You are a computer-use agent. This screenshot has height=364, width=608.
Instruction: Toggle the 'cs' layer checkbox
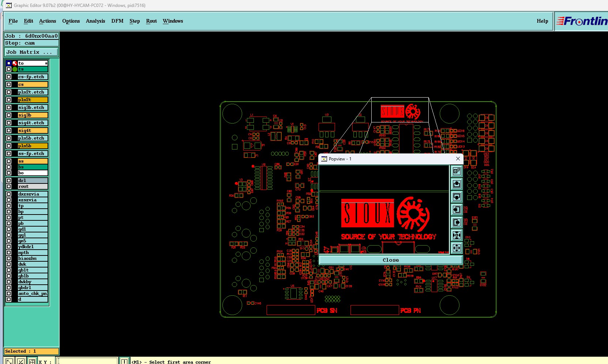point(9,84)
